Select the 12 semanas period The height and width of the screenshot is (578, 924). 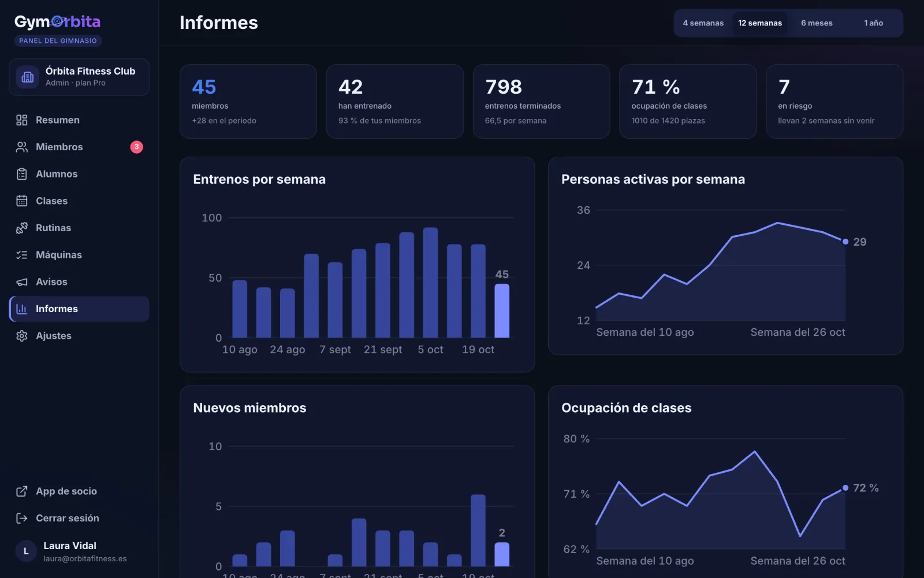pos(760,23)
